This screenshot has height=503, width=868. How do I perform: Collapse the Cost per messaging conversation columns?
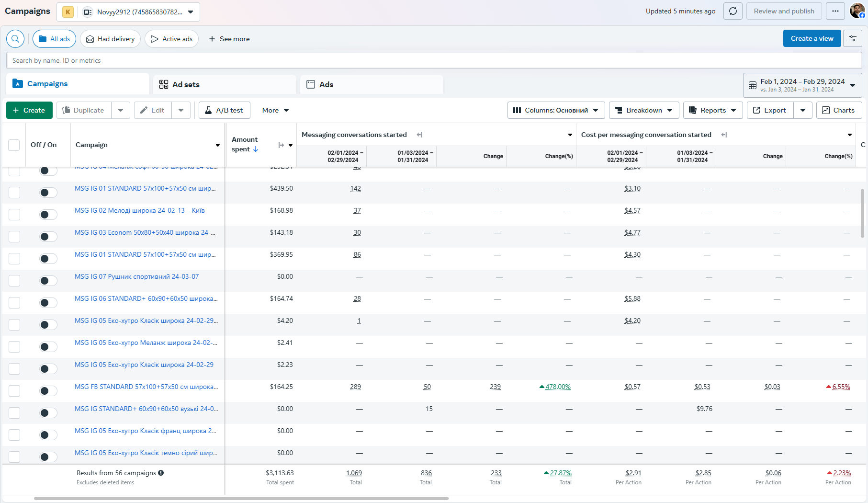724,135
